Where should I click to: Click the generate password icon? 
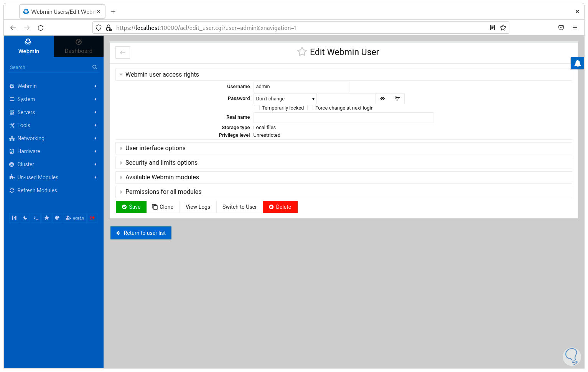397,99
